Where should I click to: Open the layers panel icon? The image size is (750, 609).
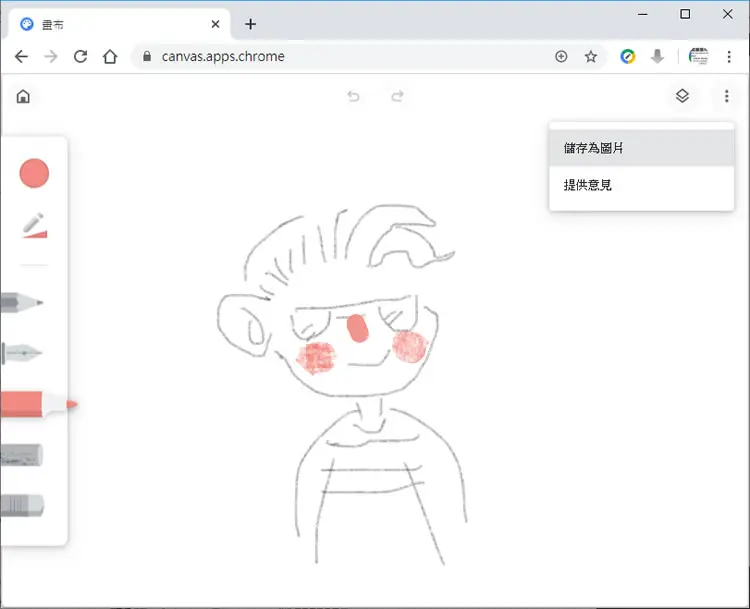[683, 96]
